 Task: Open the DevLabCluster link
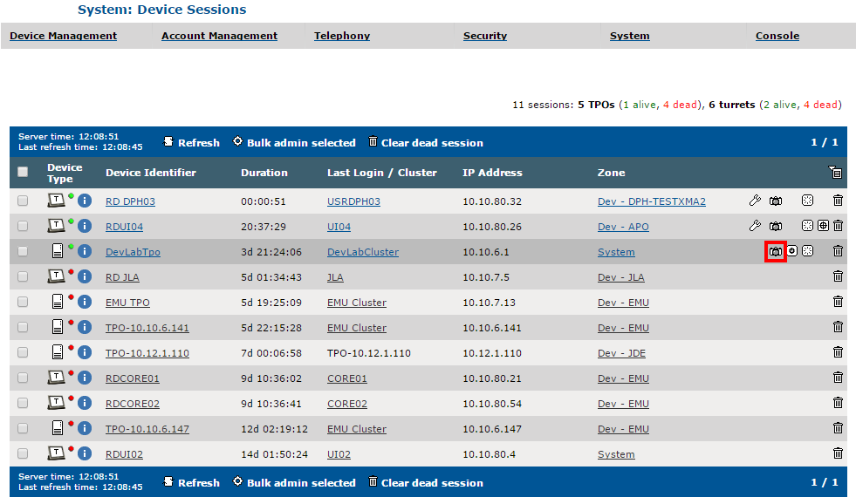coord(362,252)
